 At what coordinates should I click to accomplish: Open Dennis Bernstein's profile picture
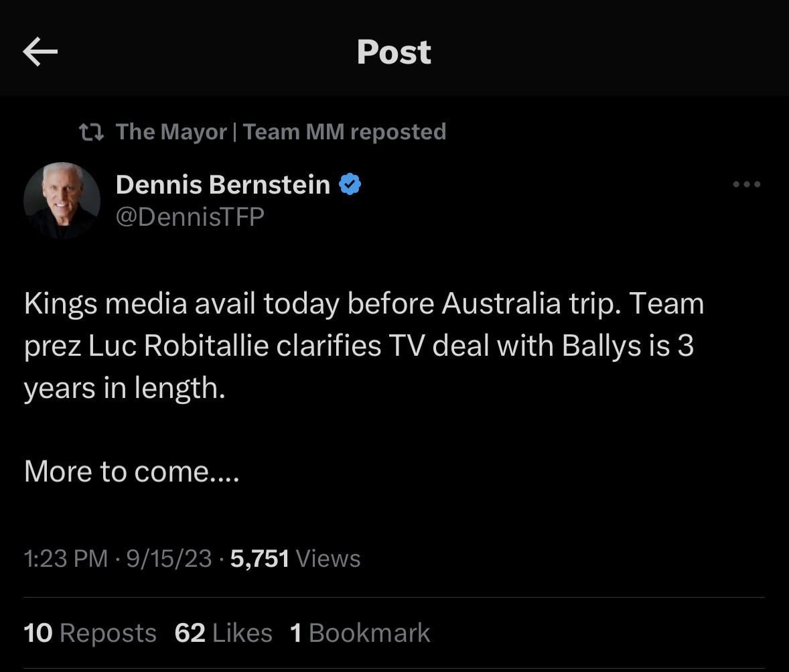point(62,200)
